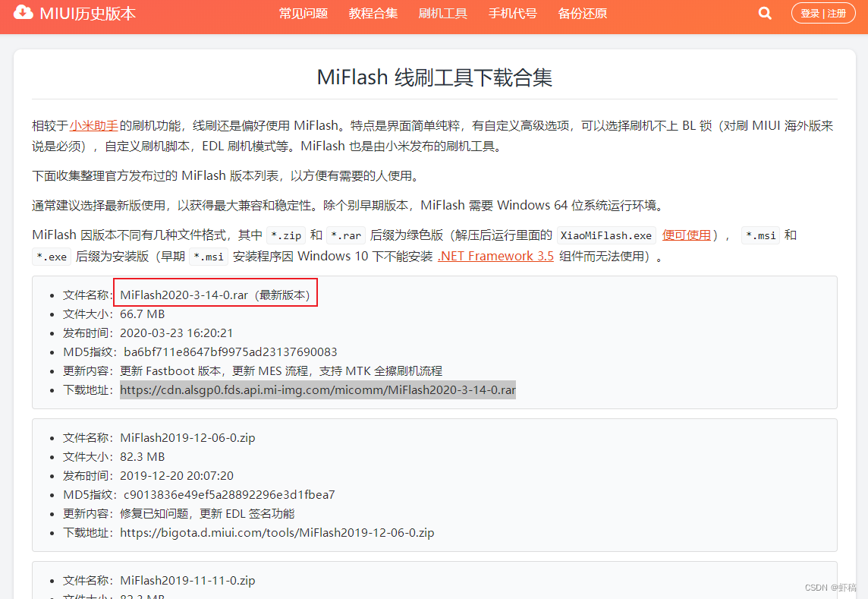Click the MIUI历史版本 site title
The width and height of the screenshot is (868, 599).
click(87, 14)
